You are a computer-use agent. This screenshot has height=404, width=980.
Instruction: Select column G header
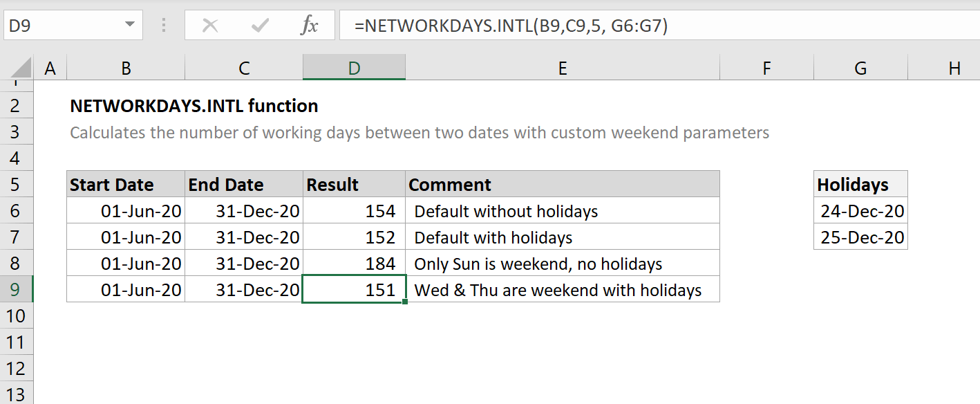pyautogui.click(x=860, y=68)
